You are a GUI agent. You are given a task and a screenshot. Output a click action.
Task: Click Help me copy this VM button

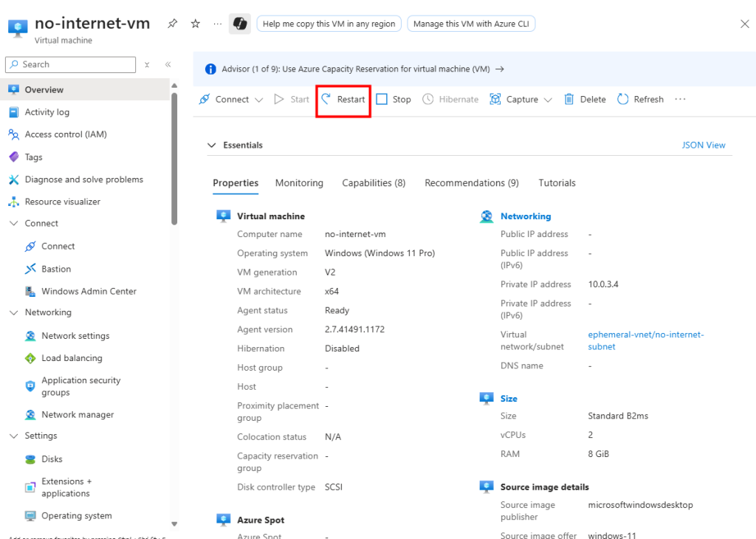tap(329, 24)
